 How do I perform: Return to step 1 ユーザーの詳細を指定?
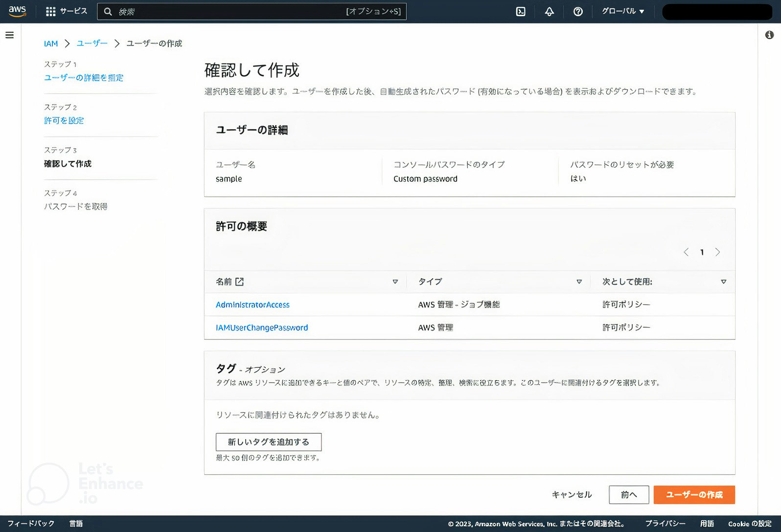click(84, 78)
